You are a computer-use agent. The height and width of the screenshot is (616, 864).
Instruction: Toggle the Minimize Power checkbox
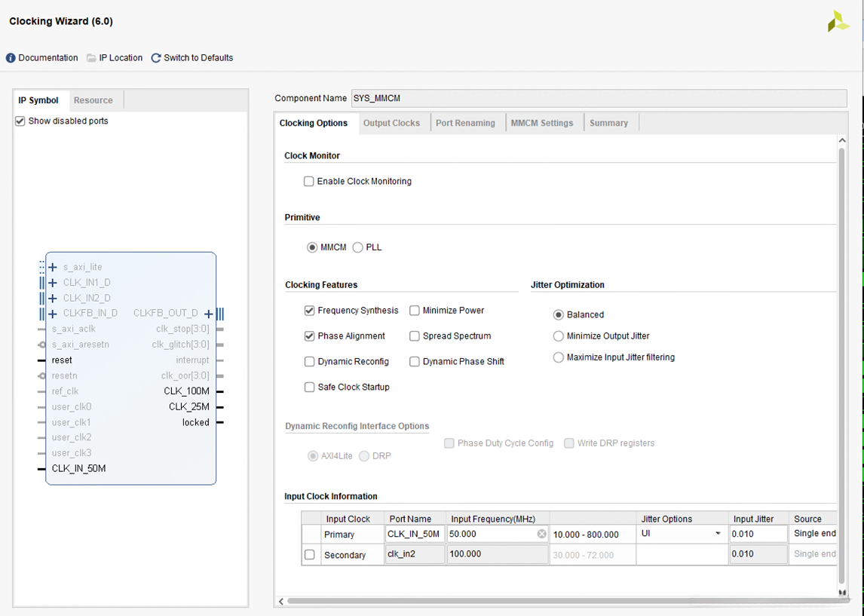[x=415, y=311]
